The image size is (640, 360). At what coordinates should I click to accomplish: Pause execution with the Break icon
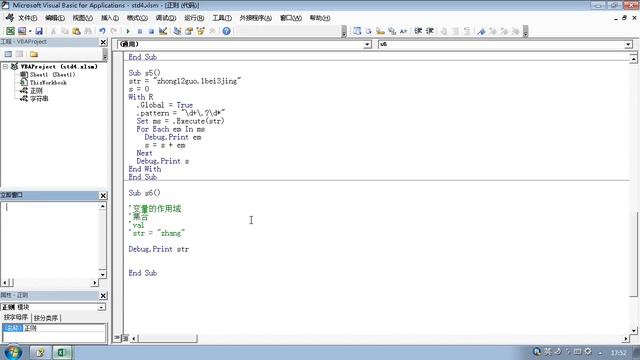click(140, 31)
